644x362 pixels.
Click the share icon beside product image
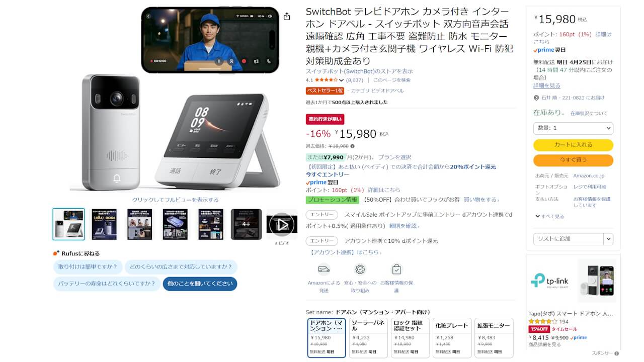pyautogui.click(x=287, y=17)
